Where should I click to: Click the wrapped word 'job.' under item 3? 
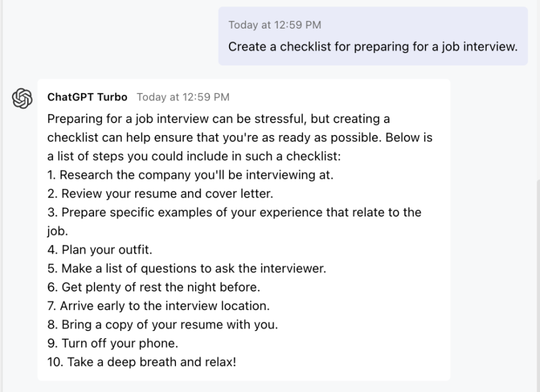tap(56, 231)
